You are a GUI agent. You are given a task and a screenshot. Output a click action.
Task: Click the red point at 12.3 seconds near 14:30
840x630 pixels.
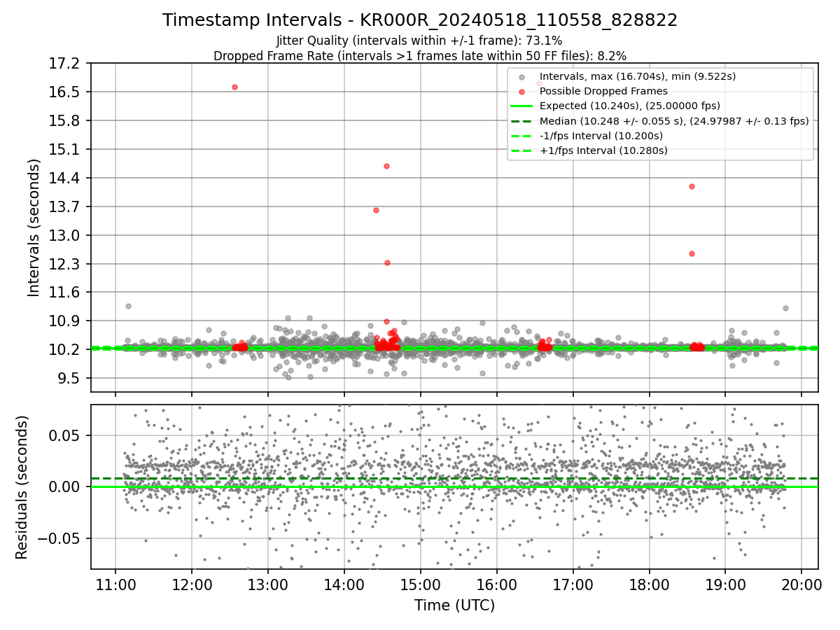coord(387,262)
